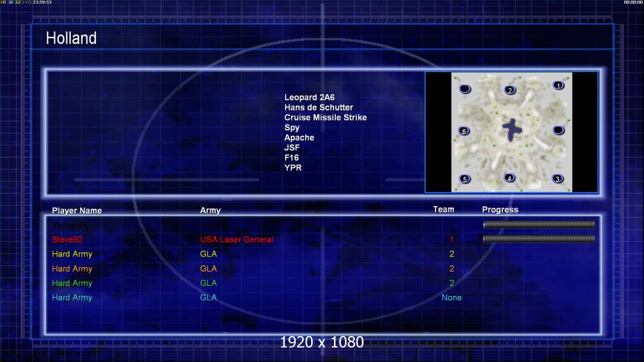Select the yellow Hard Army player

coord(72,254)
